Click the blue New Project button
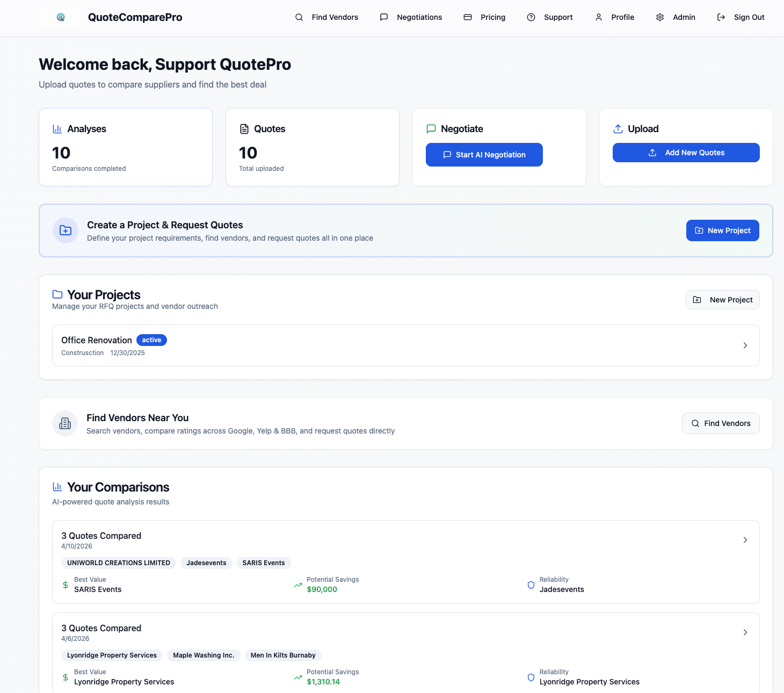The width and height of the screenshot is (784, 693). [723, 230]
